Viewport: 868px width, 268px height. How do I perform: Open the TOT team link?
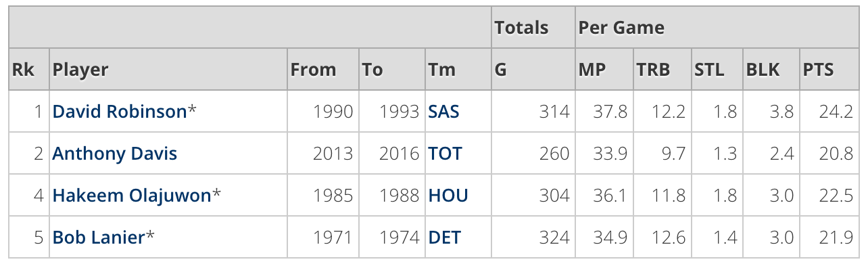pos(445,154)
